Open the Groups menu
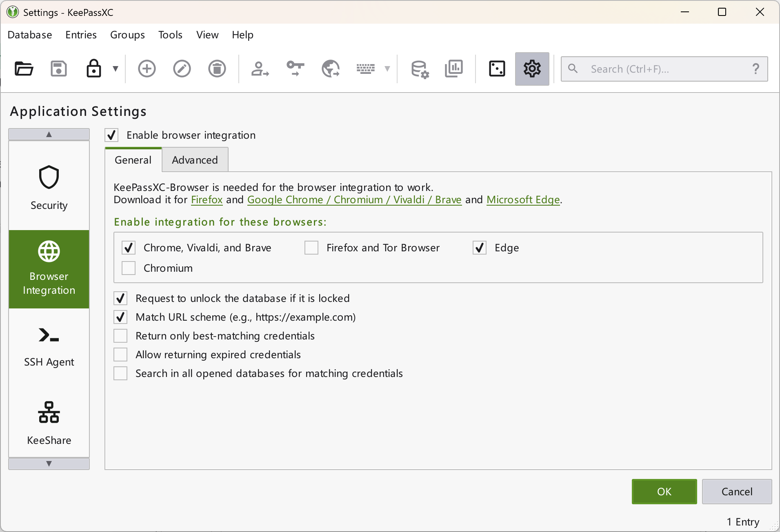This screenshot has width=780, height=532. [x=127, y=35]
